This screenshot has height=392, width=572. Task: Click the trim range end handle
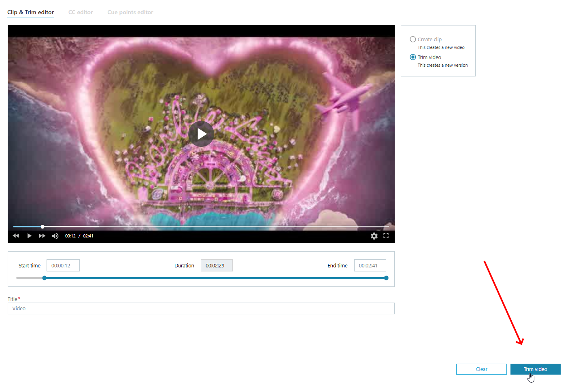point(386,278)
